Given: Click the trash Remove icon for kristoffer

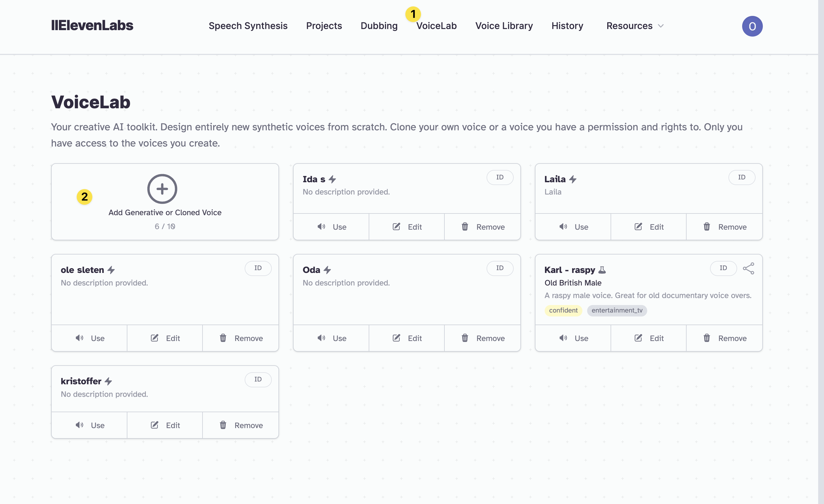Looking at the screenshot, I should 223,425.
